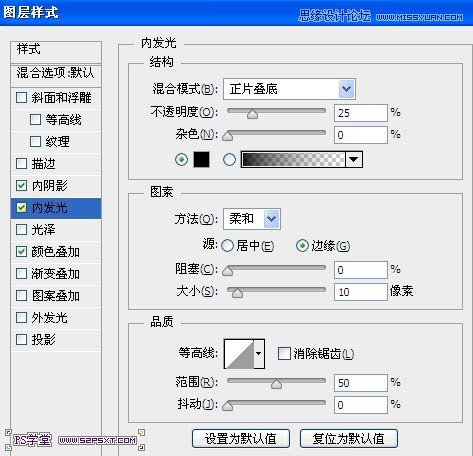Enable the 外发光 checkbox

(x=22, y=318)
